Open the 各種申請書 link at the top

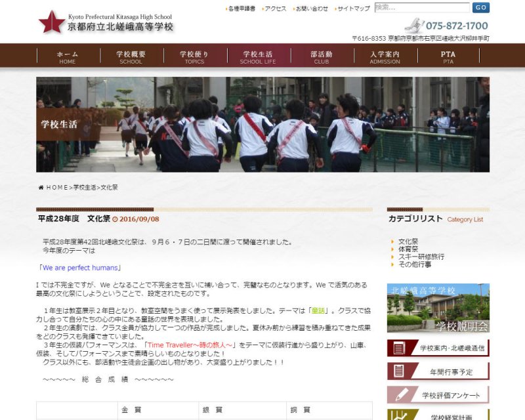[x=240, y=9]
